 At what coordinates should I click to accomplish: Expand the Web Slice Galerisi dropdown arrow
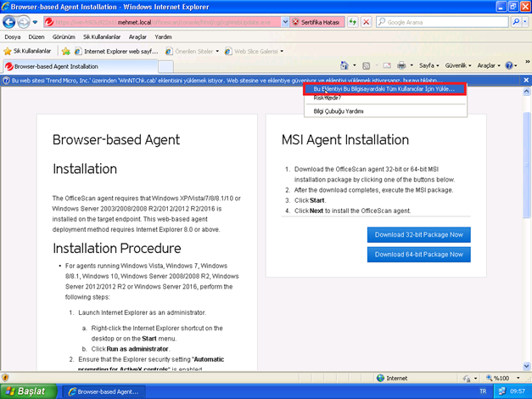[x=282, y=51]
